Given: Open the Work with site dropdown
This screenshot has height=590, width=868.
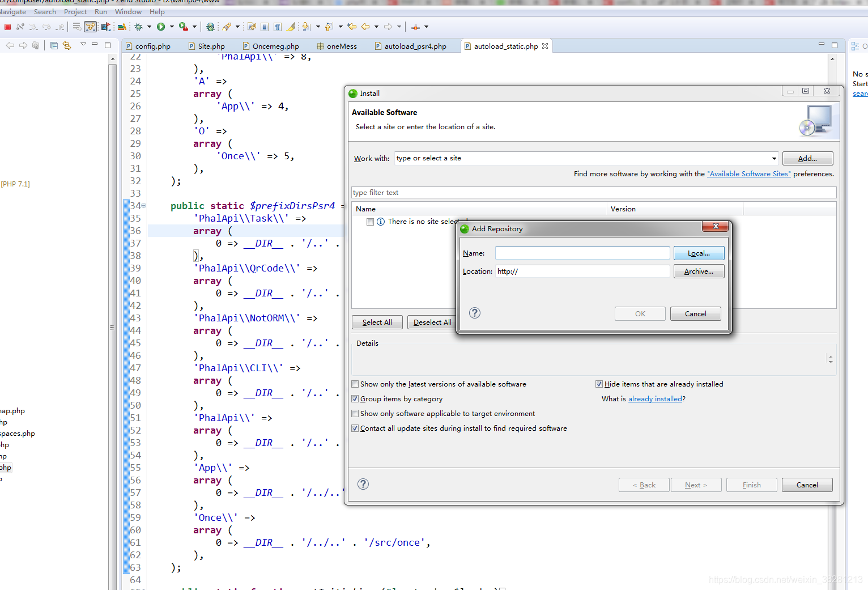Looking at the screenshot, I should 774,159.
